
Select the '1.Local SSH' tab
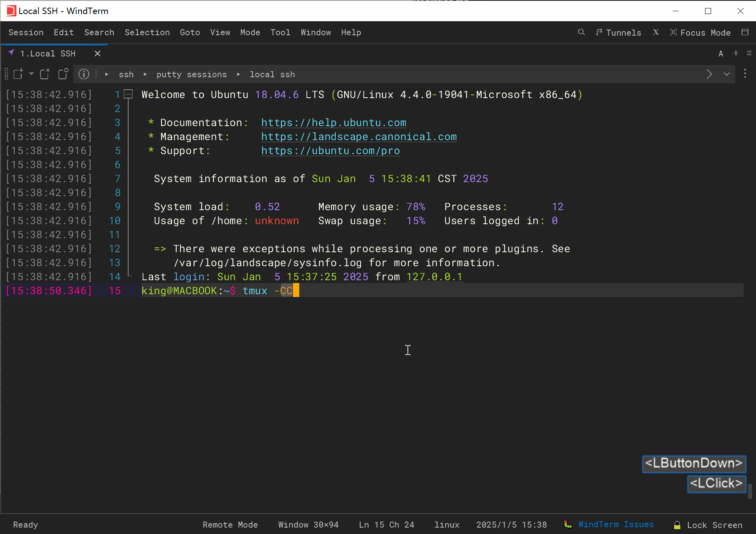tap(48, 53)
